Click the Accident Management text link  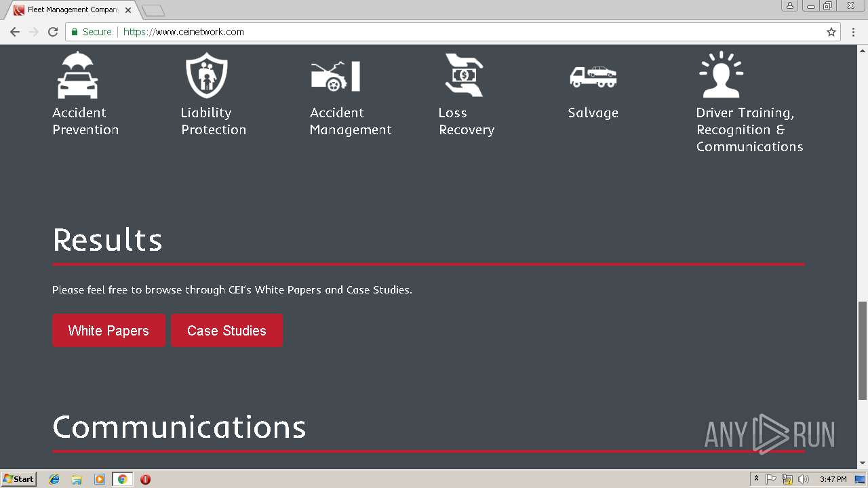tap(351, 121)
